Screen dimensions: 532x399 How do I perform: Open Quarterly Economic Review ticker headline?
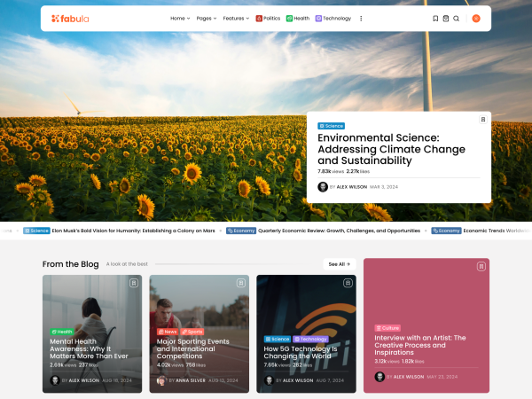[339, 231]
